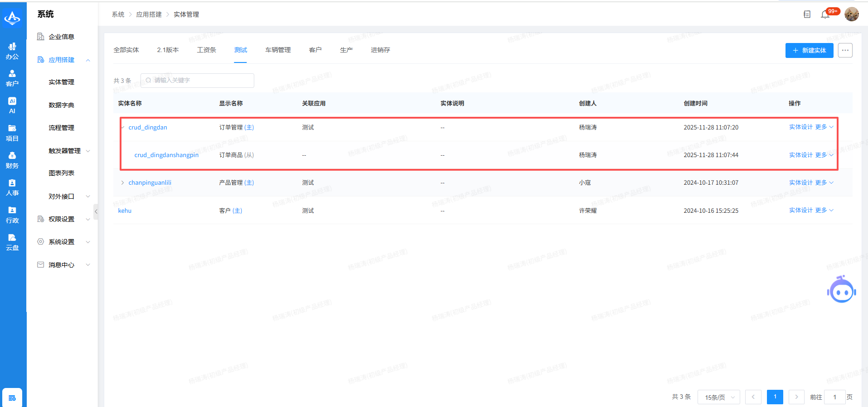Open the AI module icon in sidebar
Image resolution: width=868 pixels, height=407 pixels.
point(12,105)
